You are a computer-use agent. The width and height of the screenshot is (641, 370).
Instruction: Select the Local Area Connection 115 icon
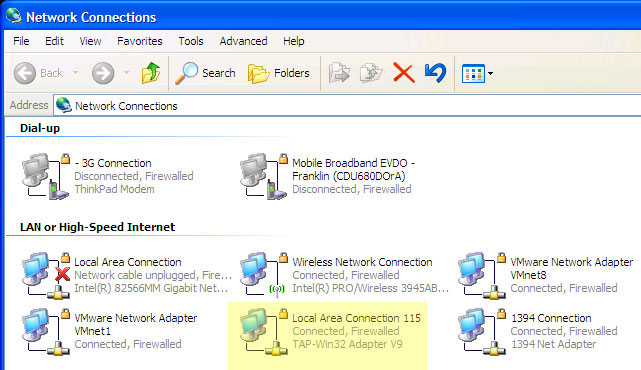(x=264, y=331)
